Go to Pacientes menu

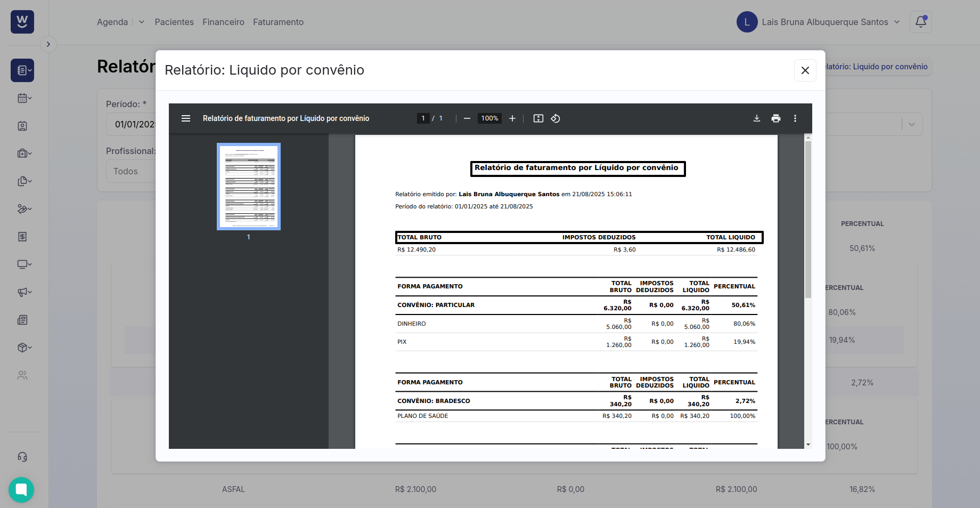[x=174, y=22]
